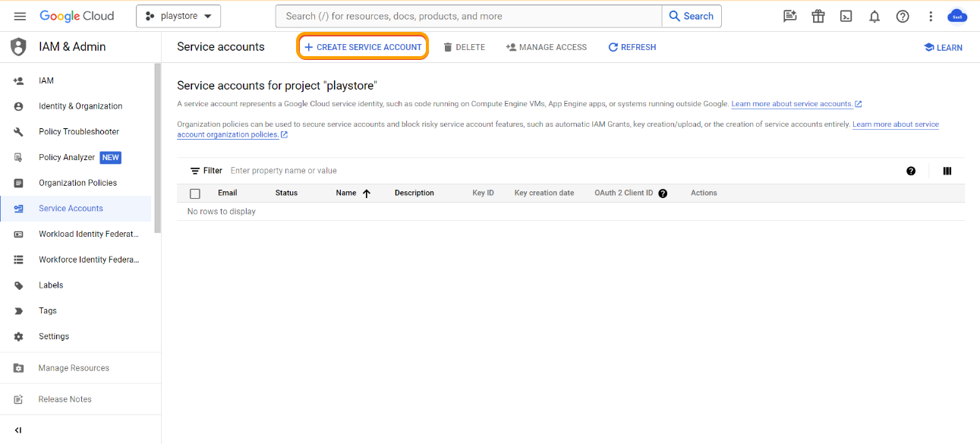980x444 pixels.
Task: Sort by the Name column arrow
Action: click(x=367, y=194)
